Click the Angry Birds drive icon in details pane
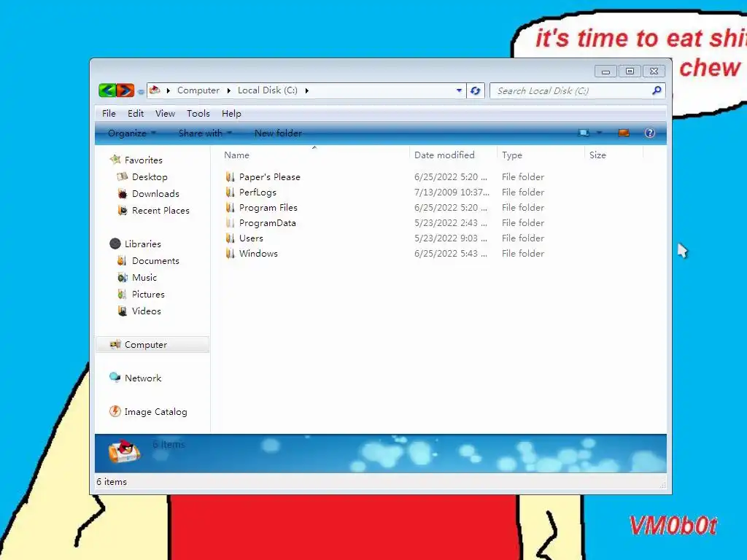747x560 pixels. (x=124, y=451)
